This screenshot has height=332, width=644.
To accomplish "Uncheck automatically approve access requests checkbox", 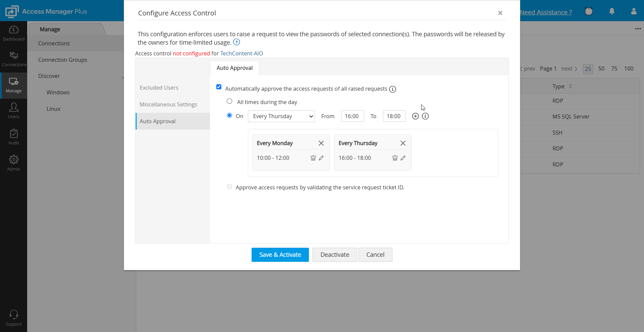I will pyautogui.click(x=219, y=87).
